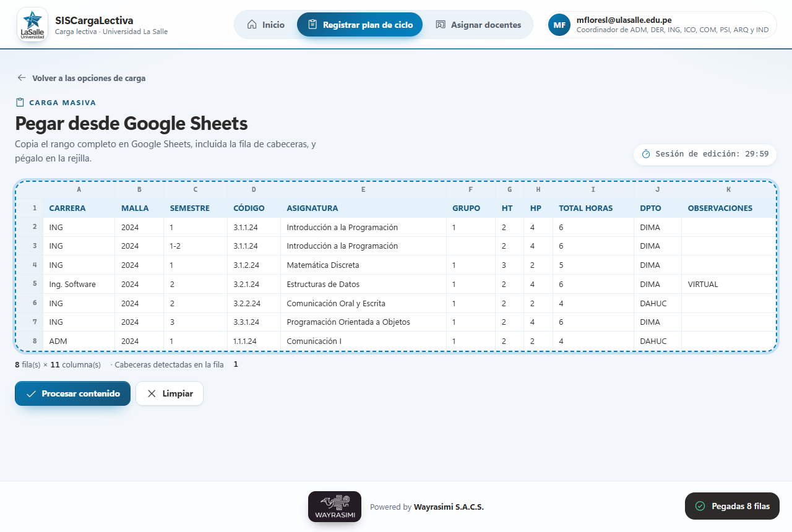Click the Comunicación Oral y Escrita cell

click(x=363, y=303)
